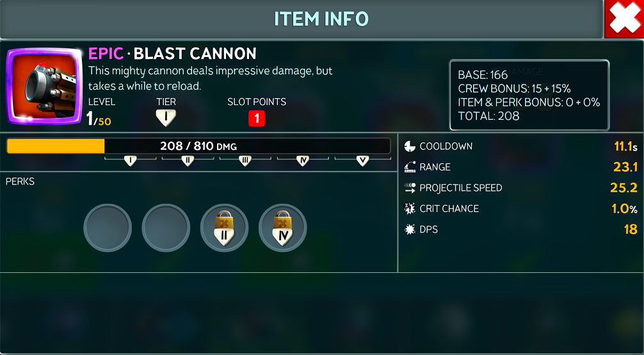Select the second empty perk slot
Image resolution: width=644 pixels, height=355 pixels.
(x=166, y=228)
